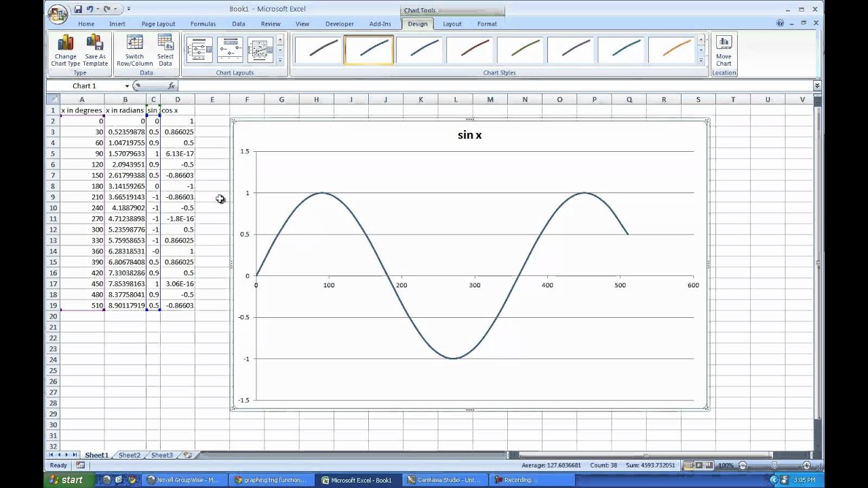Open the Insert ribbon tab
Viewport: 868px width, 488px height.
117,24
